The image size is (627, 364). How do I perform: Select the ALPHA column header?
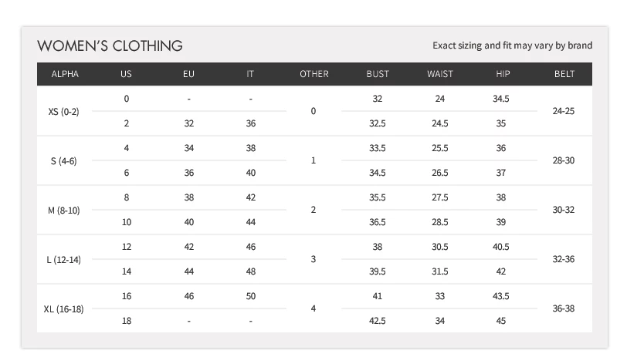pyautogui.click(x=65, y=74)
